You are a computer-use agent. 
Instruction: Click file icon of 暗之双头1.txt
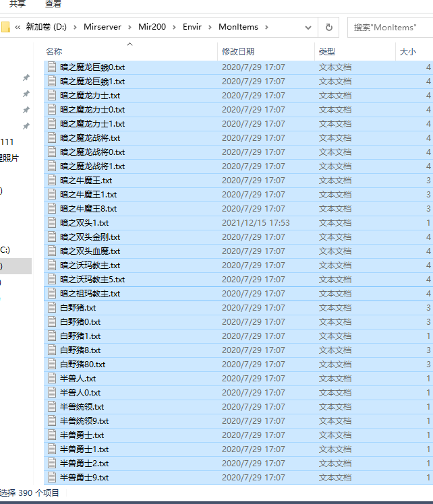tap(52, 222)
